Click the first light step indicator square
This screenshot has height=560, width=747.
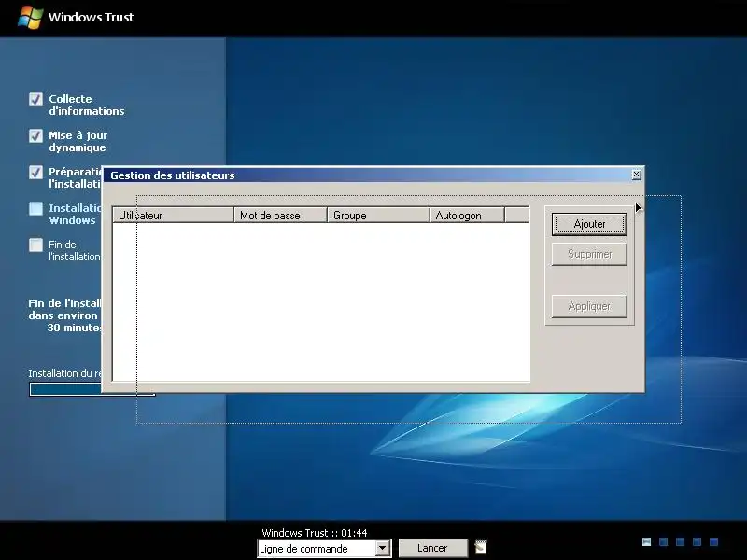tap(646, 541)
